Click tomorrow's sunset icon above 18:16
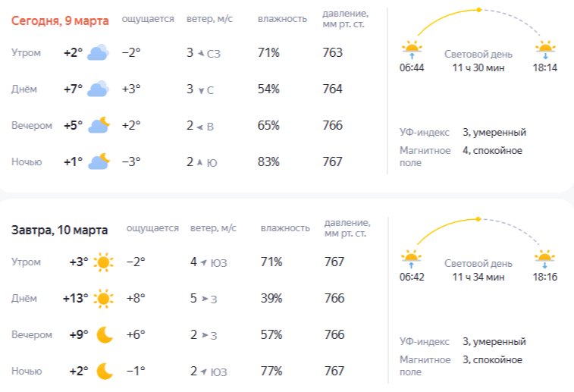 [545, 259]
